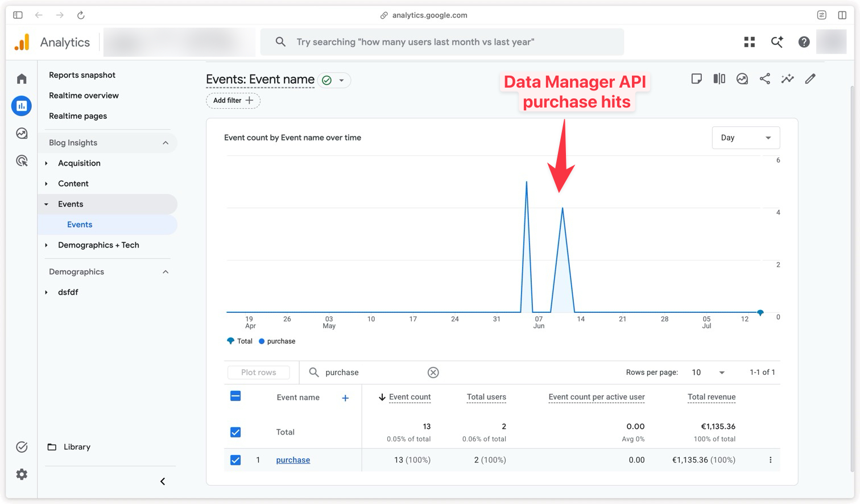
Task: Click the Customize report pencil icon
Action: click(x=811, y=79)
